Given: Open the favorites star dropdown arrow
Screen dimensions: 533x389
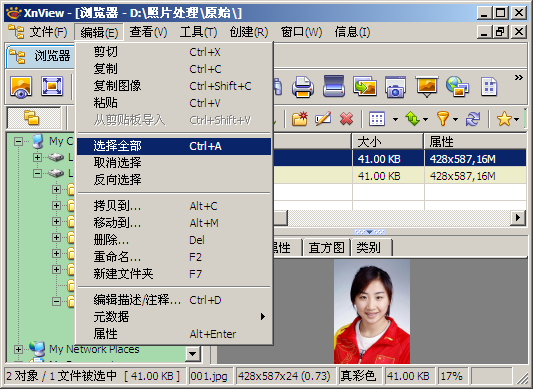Looking at the screenshot, I should pos(516,119).
